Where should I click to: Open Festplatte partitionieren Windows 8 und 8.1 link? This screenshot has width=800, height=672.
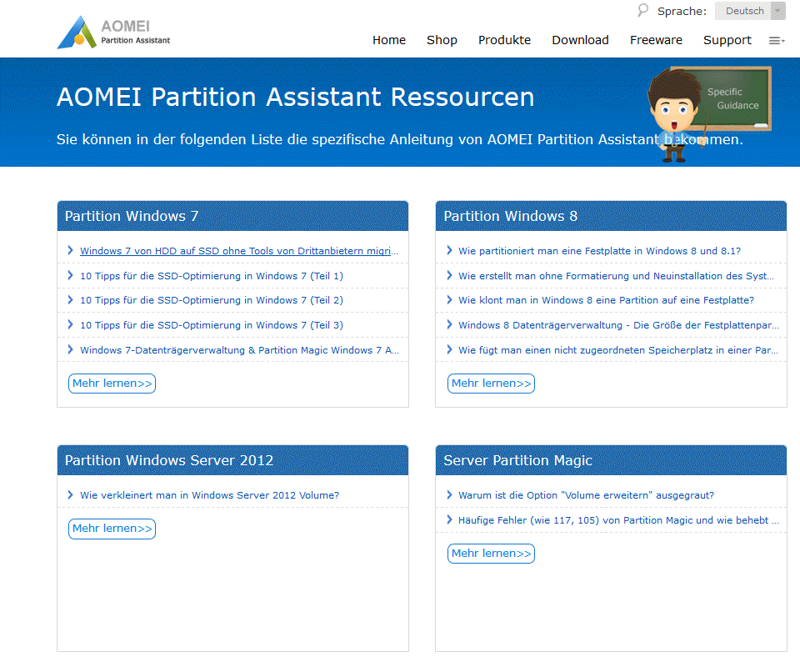point(599,251)
